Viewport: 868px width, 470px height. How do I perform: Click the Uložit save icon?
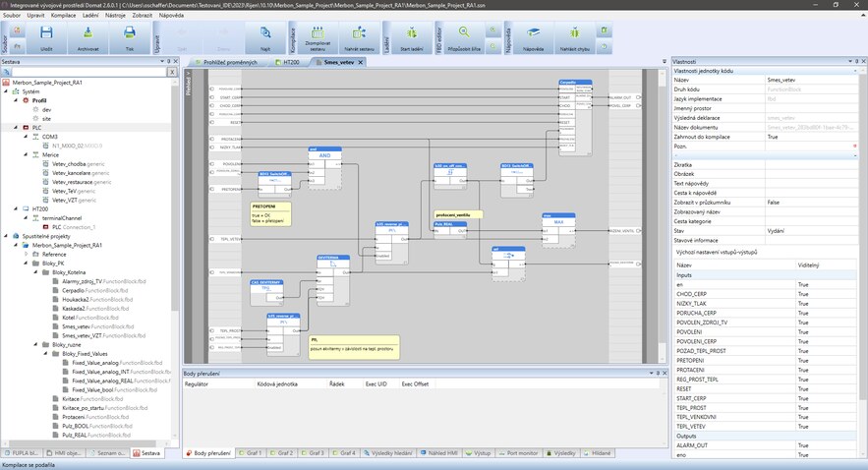46,36
